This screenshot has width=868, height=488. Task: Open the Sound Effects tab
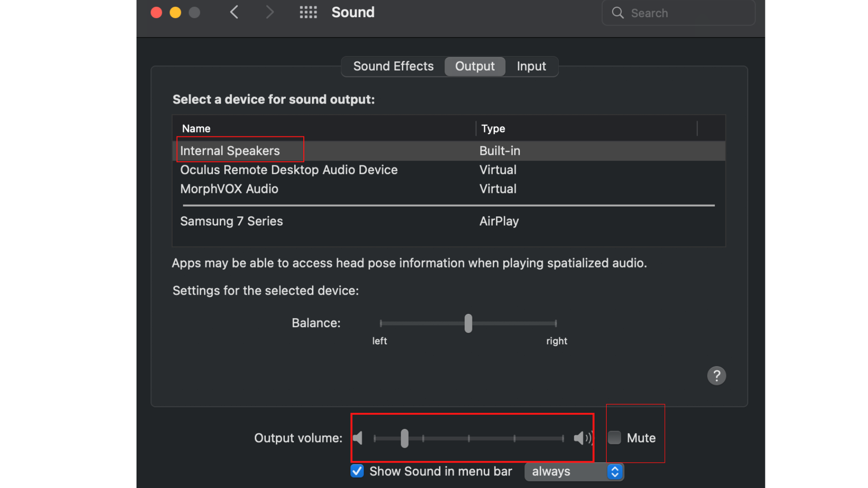393,66
